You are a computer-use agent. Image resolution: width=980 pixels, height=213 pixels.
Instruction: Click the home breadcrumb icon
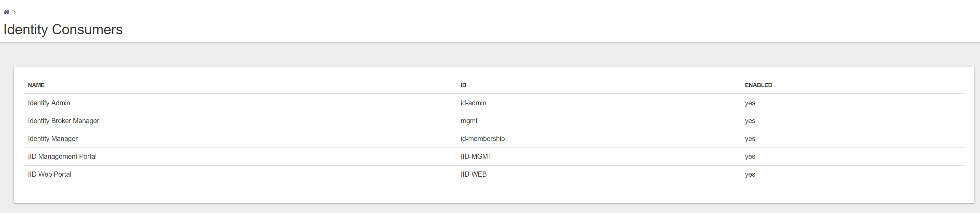tap(7, 12)
